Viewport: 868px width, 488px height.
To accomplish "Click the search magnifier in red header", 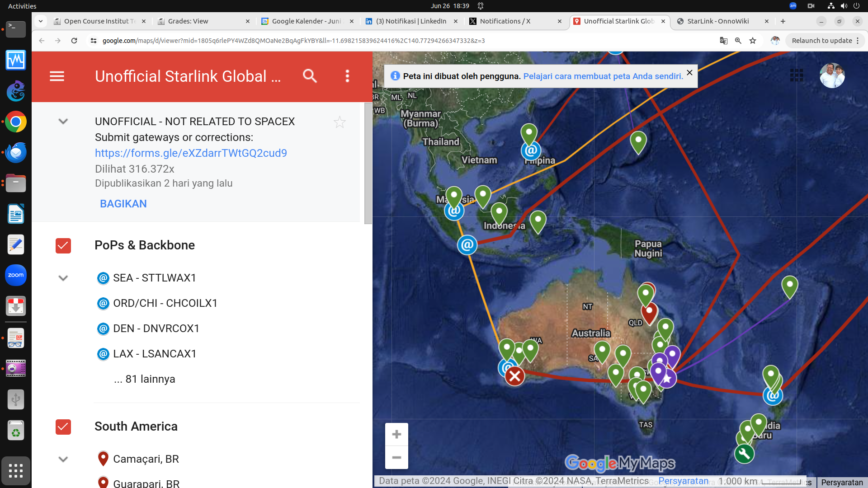I will [x=310, y=76].
